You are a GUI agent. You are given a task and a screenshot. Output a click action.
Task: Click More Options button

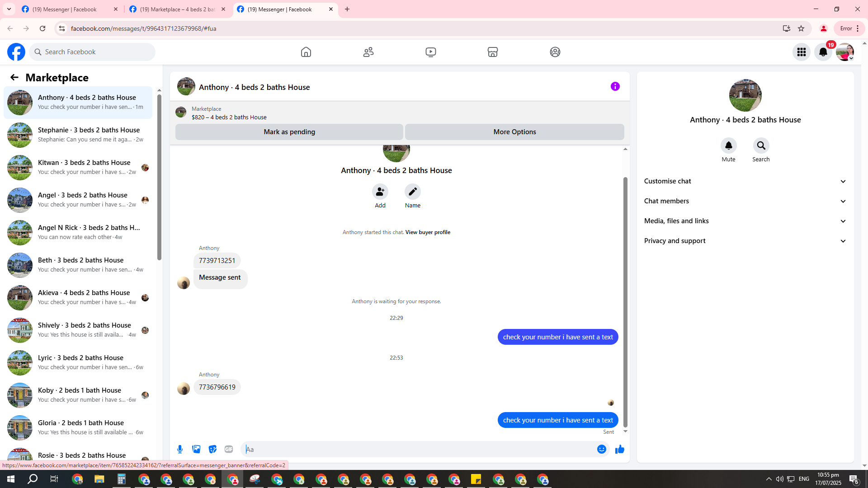click(x=514, y=132)
